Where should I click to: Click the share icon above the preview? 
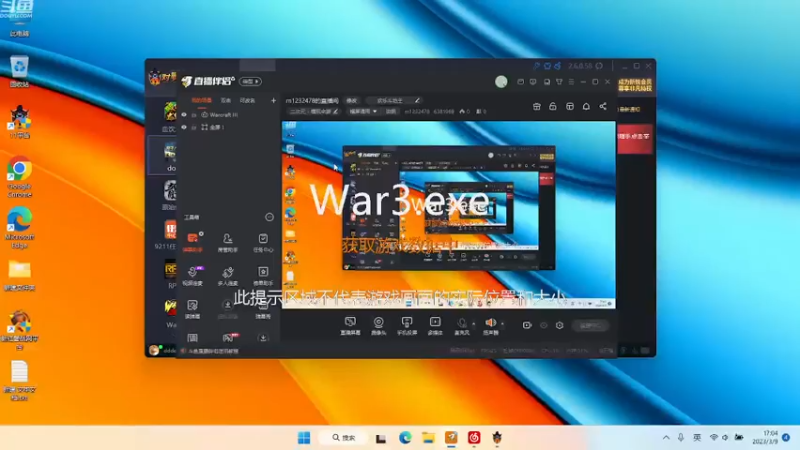tap(603, 106)
